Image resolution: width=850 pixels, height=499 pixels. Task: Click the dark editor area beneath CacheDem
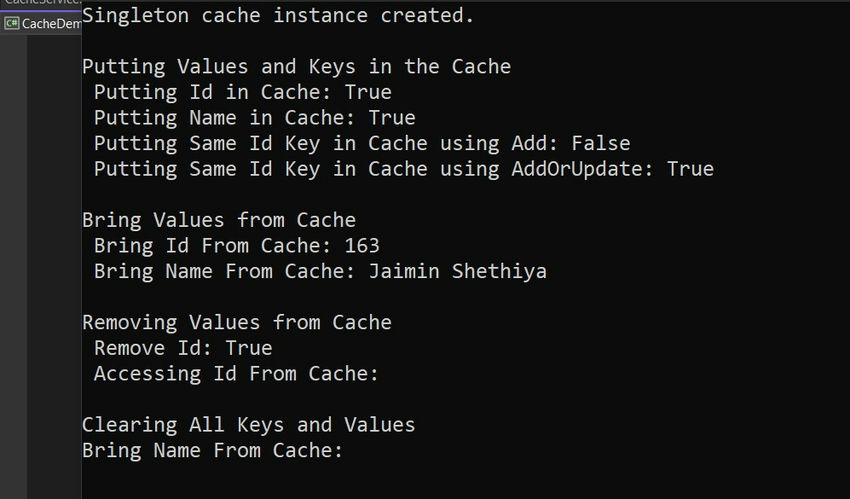point(54,267)
